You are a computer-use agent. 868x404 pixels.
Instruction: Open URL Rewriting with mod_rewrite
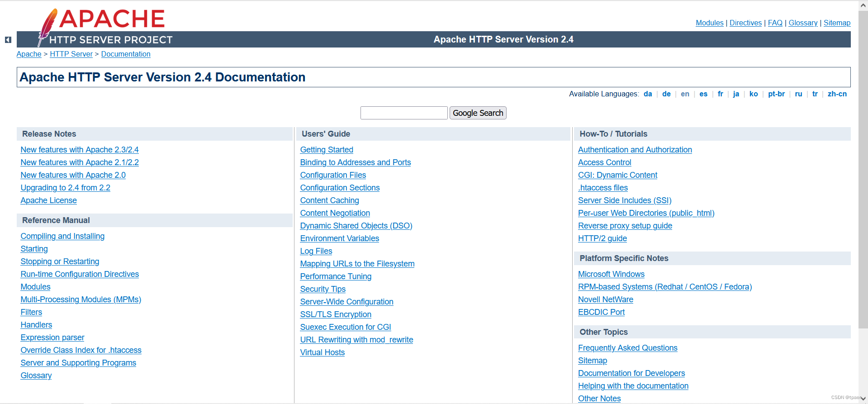coord(356,340)
